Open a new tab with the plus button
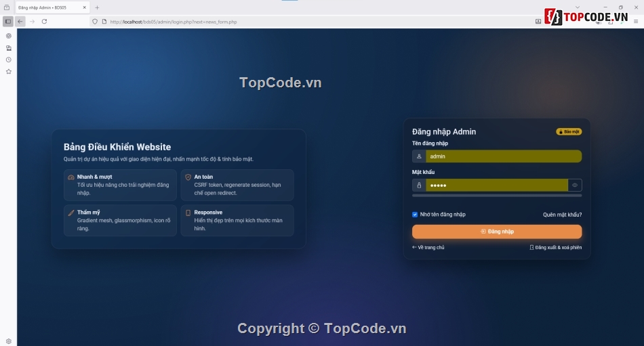This screenshot has height=346, width=644. [x=97, y=7]
